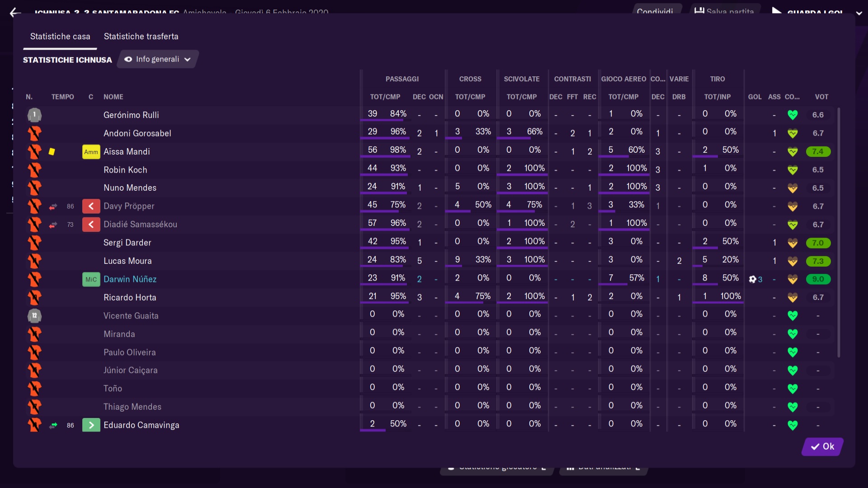
Task: Click Darwin Núñez's 9.0 rating badge
Action: click(x=818, y=279)
